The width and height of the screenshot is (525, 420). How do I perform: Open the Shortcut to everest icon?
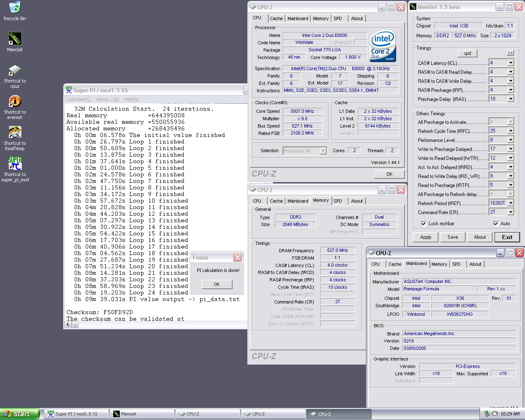tap(15, 101)
